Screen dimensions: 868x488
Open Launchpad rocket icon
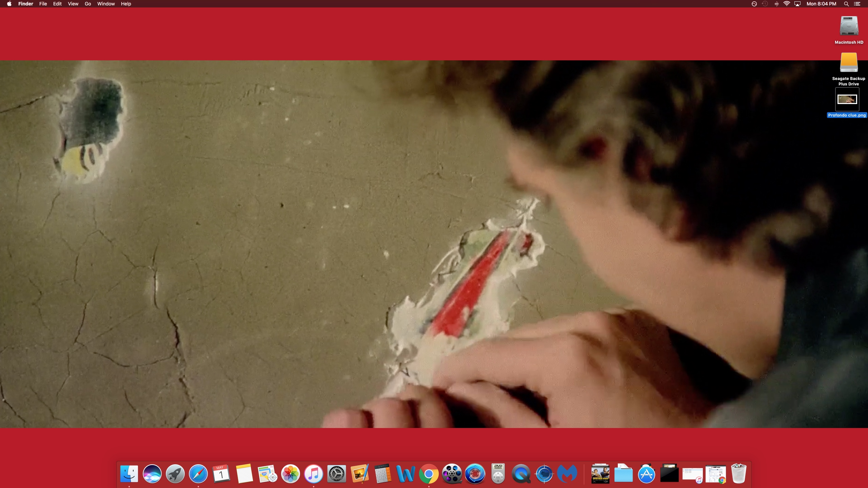click(175, 473)
